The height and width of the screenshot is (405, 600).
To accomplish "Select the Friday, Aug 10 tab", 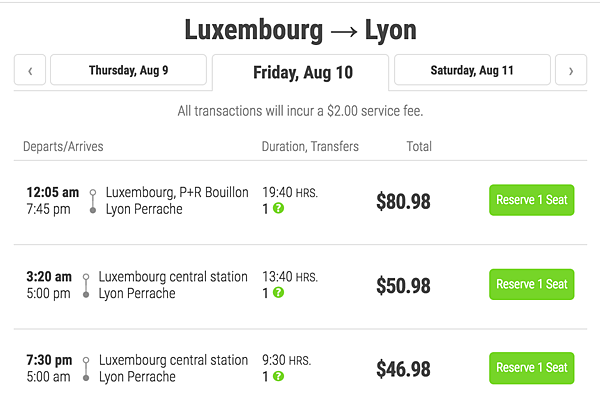I will pyautogui.click(x=300, y=72).
